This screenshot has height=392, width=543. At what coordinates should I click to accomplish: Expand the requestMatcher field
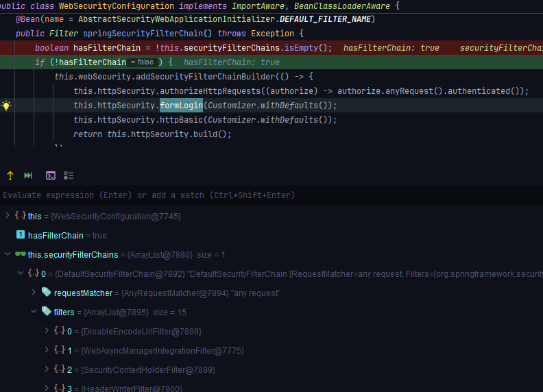point(34,293)
